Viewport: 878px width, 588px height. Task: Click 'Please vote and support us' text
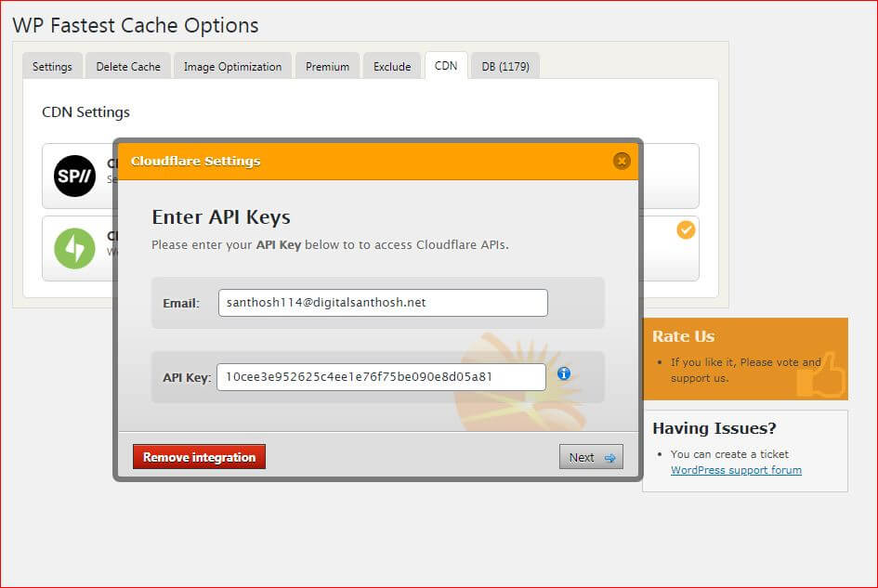[x=746, y=370]
